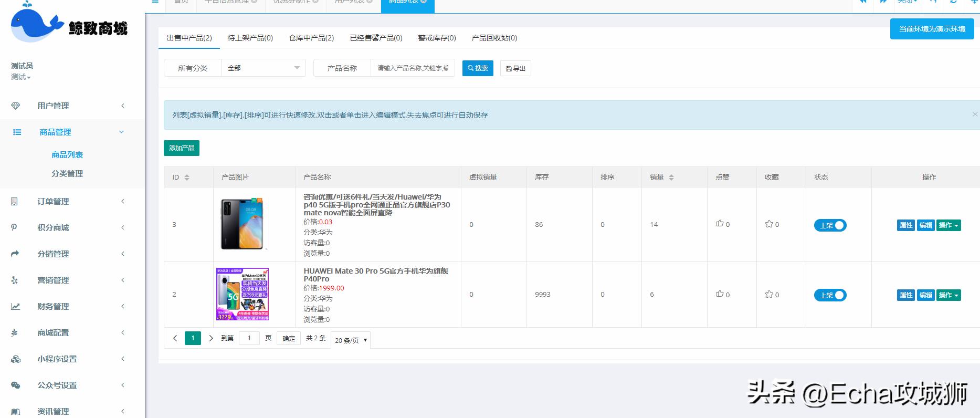Image resolution: width=980 pixels, height=418 pixels.
Task: Expand 订单管理 menu chevron
Action: [123, 201]
